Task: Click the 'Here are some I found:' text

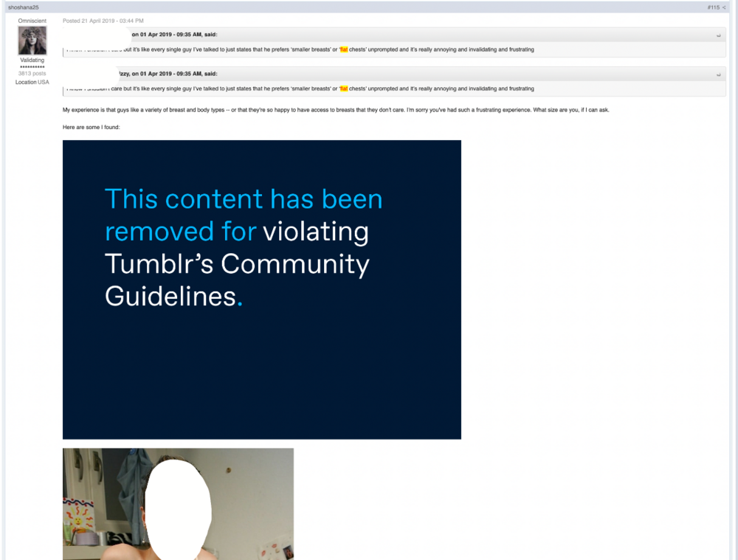Action: pyautogui.click(x=92, y=127)
